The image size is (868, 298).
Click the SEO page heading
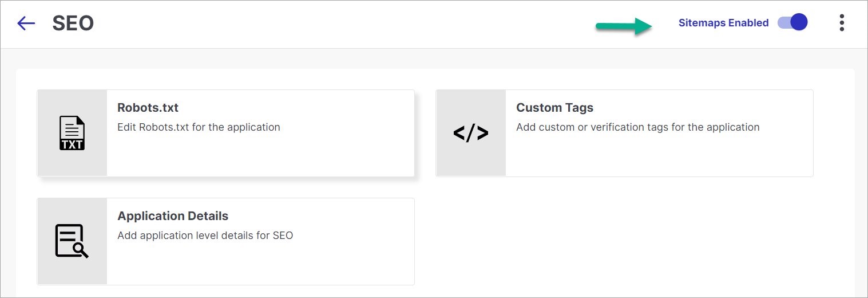coord(73,23)
